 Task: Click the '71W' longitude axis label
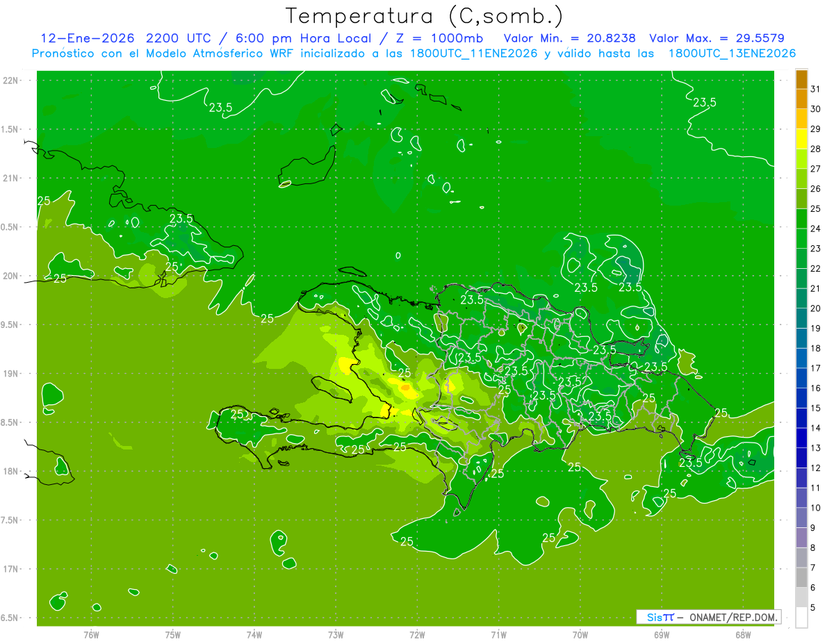(x=498, y=635)
